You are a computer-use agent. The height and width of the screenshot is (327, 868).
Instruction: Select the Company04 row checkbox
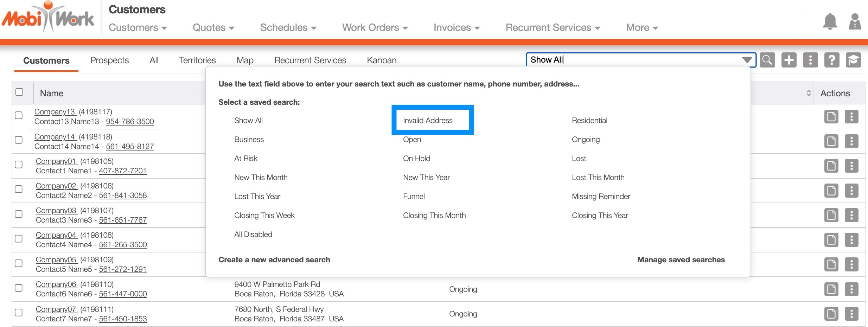[x=19, y=239]
